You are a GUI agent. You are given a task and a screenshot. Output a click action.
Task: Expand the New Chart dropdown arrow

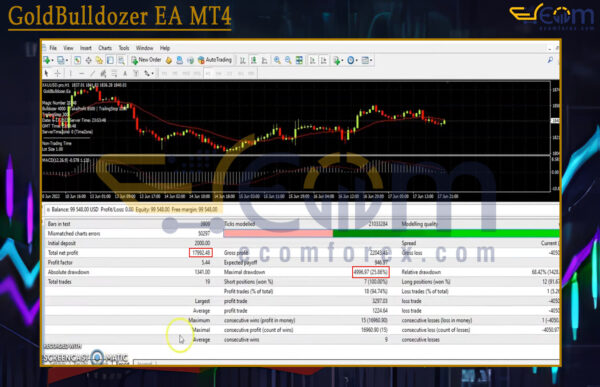pyautogui.click(x=52, y=60)
